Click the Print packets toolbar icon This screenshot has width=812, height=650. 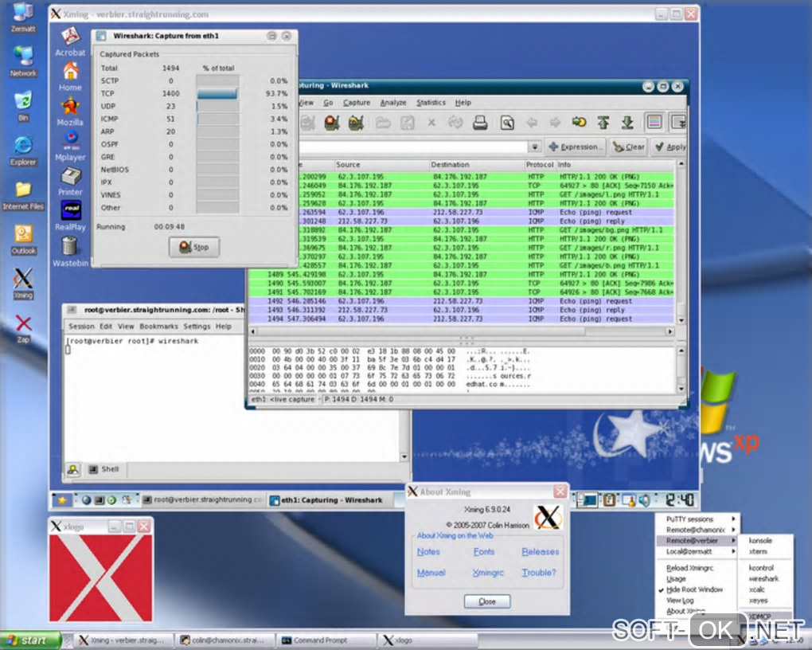(480, 123)
